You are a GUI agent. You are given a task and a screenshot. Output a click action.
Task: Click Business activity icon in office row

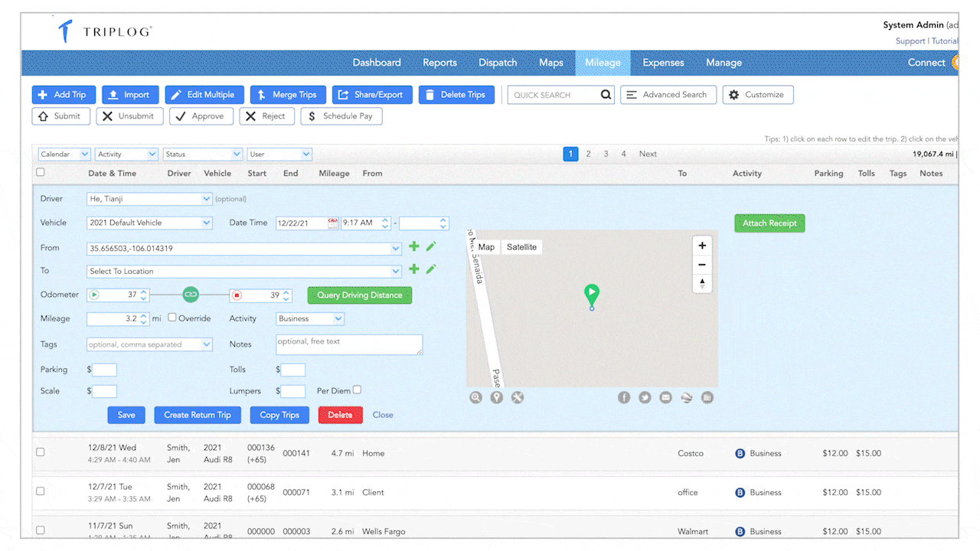click(740, 492)
